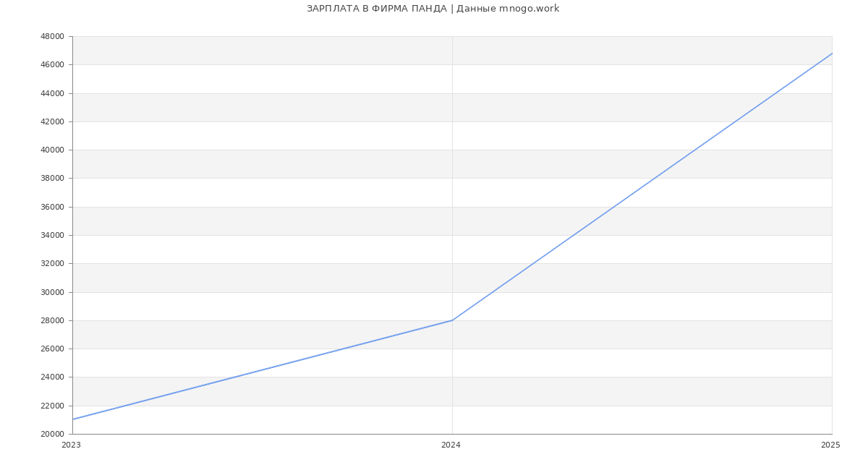Screen dimensions: 868x470
Task: Click the 2024 label on the x-axis
Action: pos(451,445)
